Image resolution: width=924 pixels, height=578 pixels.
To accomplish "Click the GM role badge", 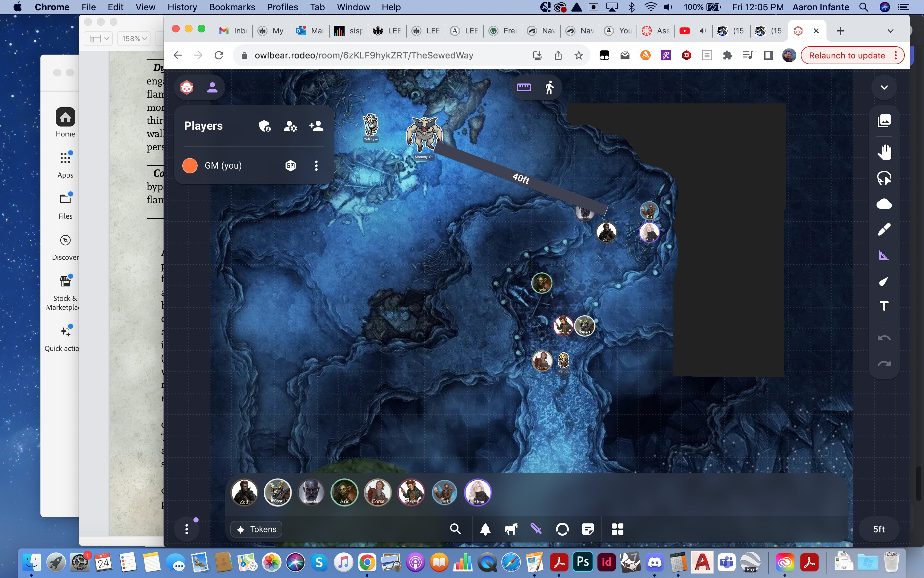I will [291, 165].
